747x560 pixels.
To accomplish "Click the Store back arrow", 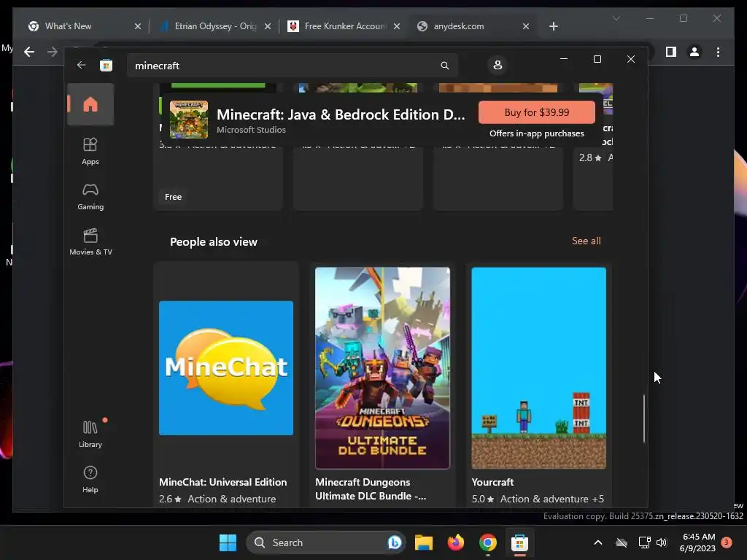I will pyautogui.click(x=81, y=65).
